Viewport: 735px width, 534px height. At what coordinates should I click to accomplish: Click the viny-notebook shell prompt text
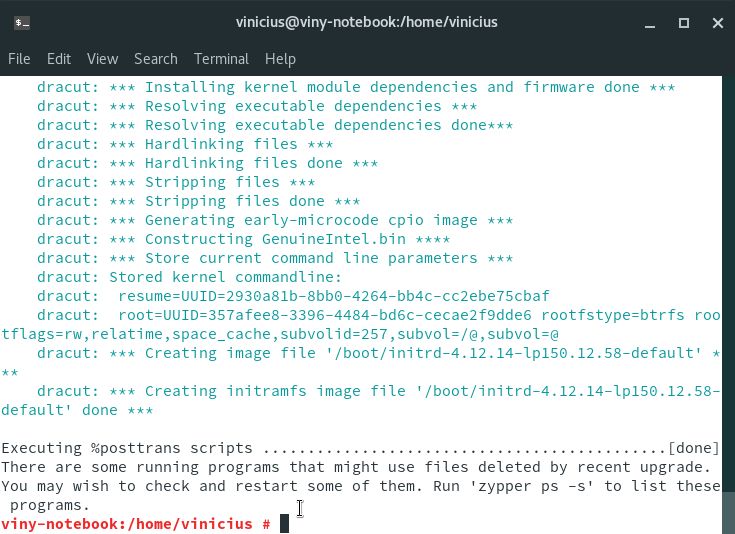click(136, 524)
